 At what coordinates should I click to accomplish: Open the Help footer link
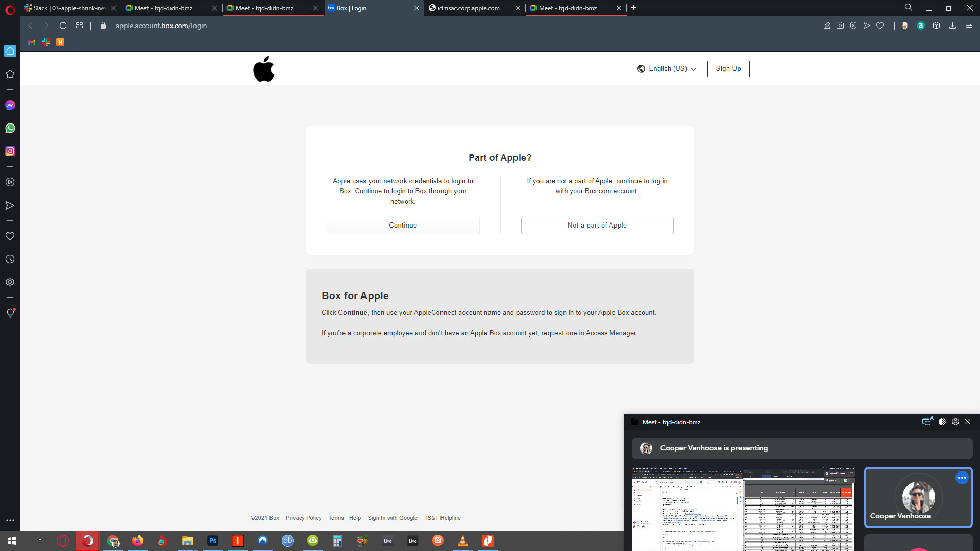[x=355, y=518]
